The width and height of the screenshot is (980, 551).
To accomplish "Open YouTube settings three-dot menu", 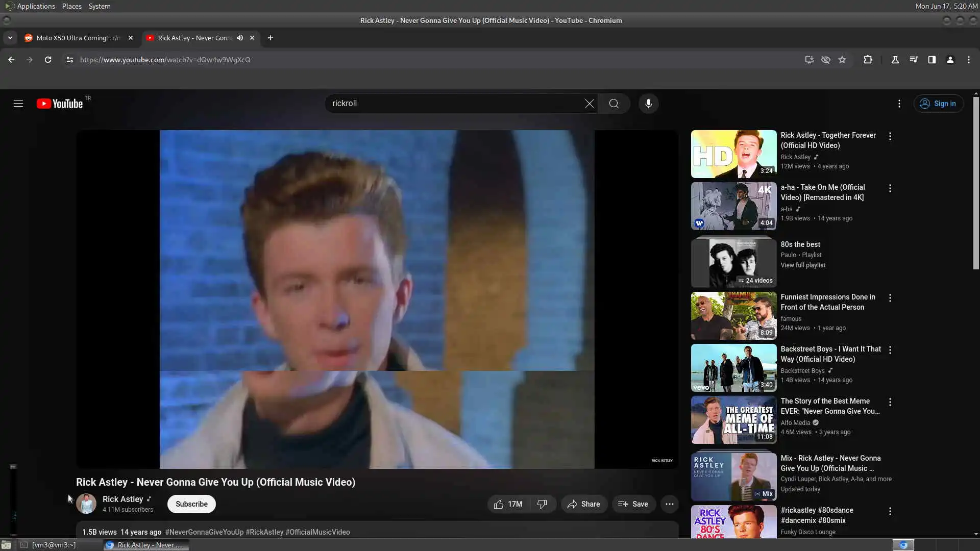I will click(x=899, y=104).
